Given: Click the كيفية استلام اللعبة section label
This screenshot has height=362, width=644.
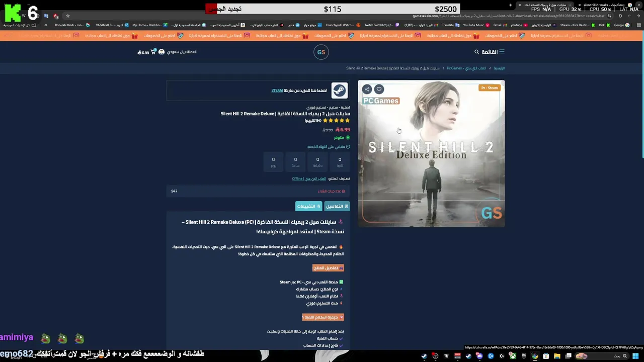Looking at the screenshot, I should 323,317.
